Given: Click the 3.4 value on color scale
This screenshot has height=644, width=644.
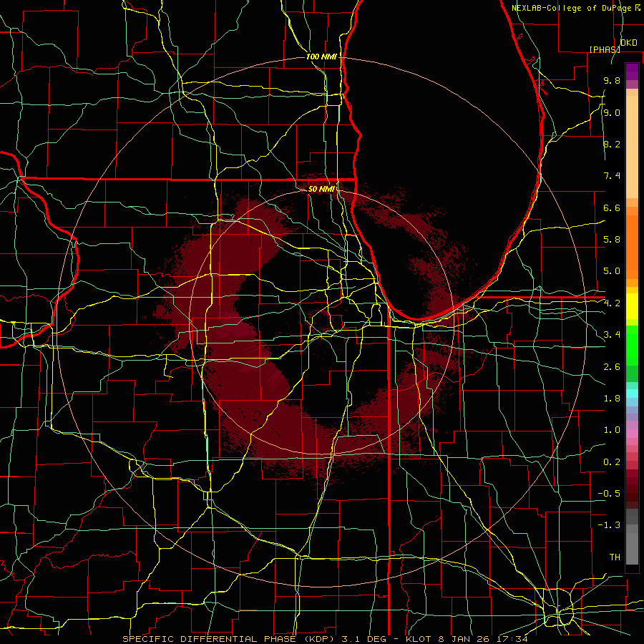Looking at the screenshot, I should 612,335.
